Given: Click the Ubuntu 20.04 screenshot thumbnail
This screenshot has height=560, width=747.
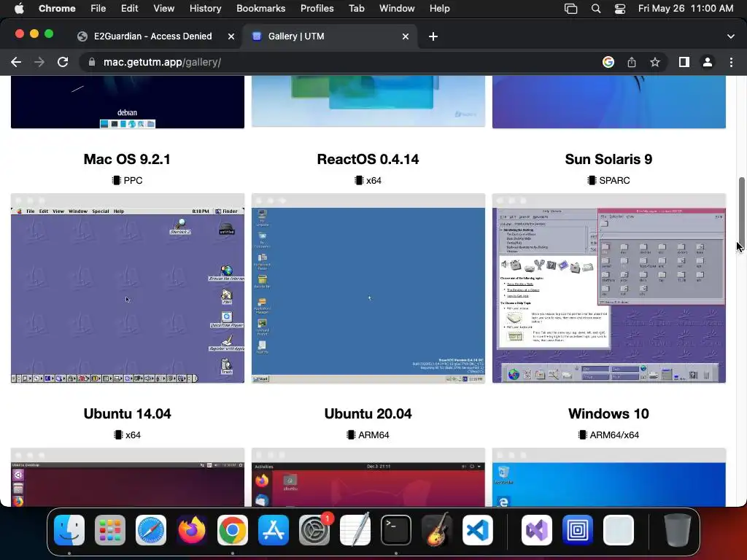Looking at the screenshot, I should click(x=368, y=477).
